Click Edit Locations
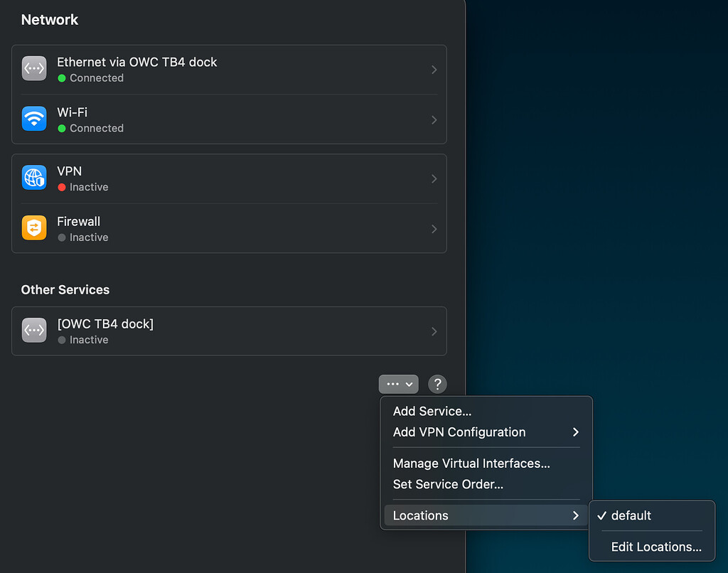Image resolution: width=728 pixels, height=573 pixels. pos(655,547)
